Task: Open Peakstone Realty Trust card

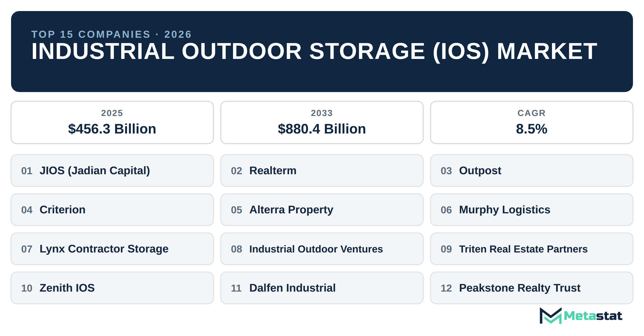Action: 532,288
